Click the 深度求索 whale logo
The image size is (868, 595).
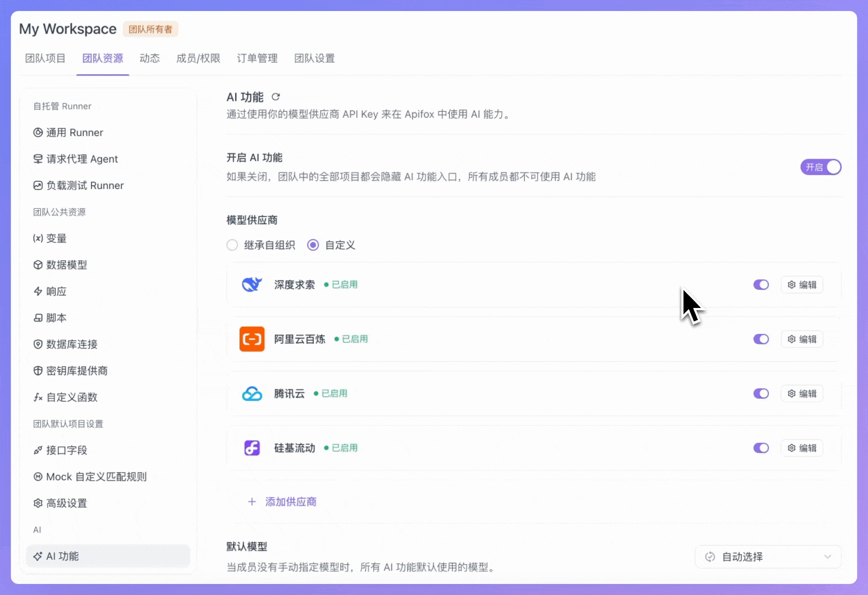pyautogui.click(x=252, y=284)
